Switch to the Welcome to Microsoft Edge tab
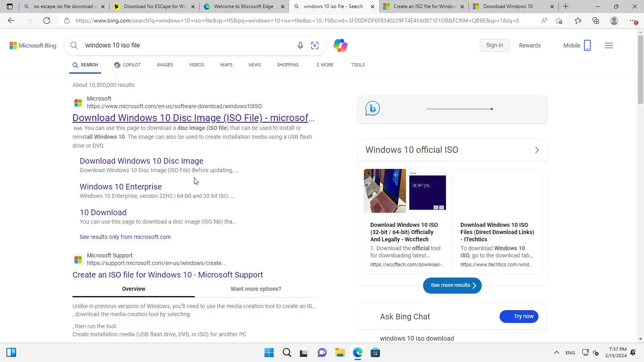 pos(244,6)
